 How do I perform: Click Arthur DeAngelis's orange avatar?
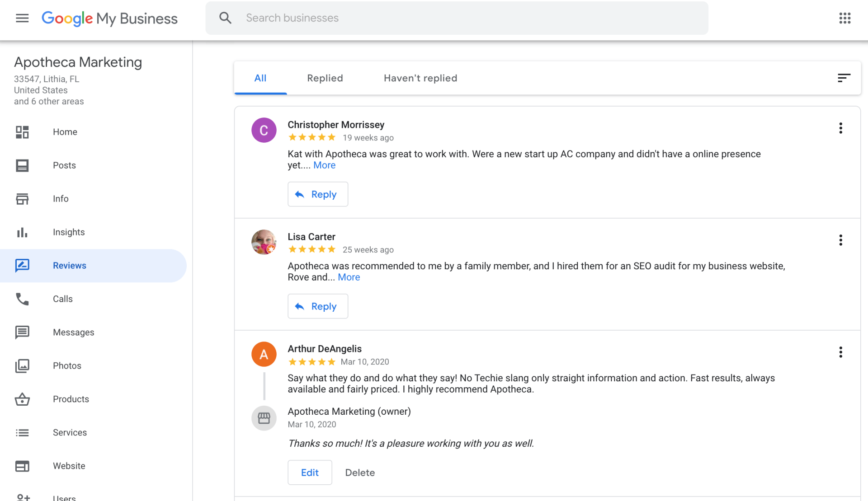[x=264, y=354]
